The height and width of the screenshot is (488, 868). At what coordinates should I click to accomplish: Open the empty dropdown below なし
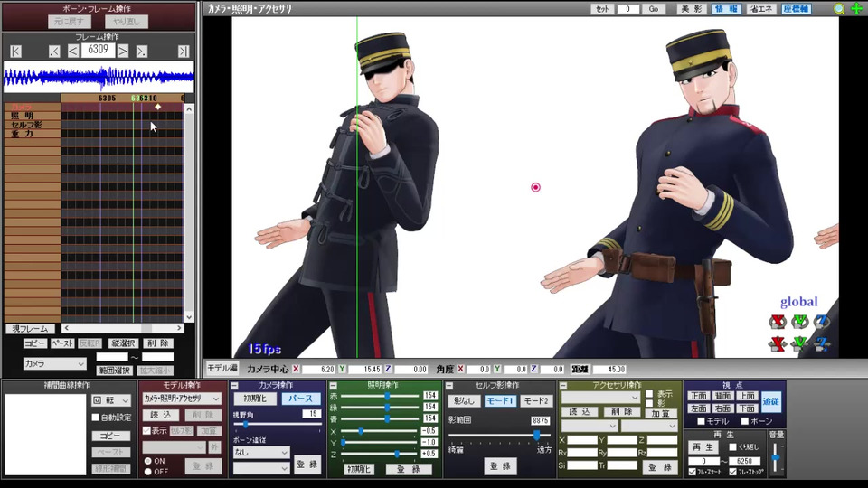[x=261, y=468]
